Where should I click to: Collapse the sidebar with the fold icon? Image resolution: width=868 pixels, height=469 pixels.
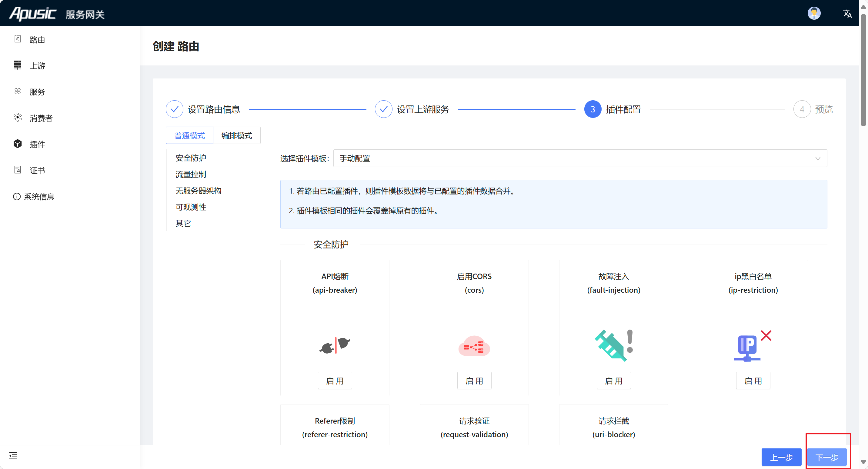pyautogui.click(x=13, y=456)
